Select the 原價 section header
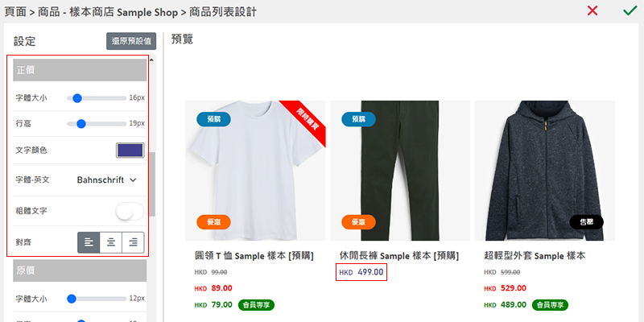The width and height of the screenshot is (644, 322). point(80,270)
